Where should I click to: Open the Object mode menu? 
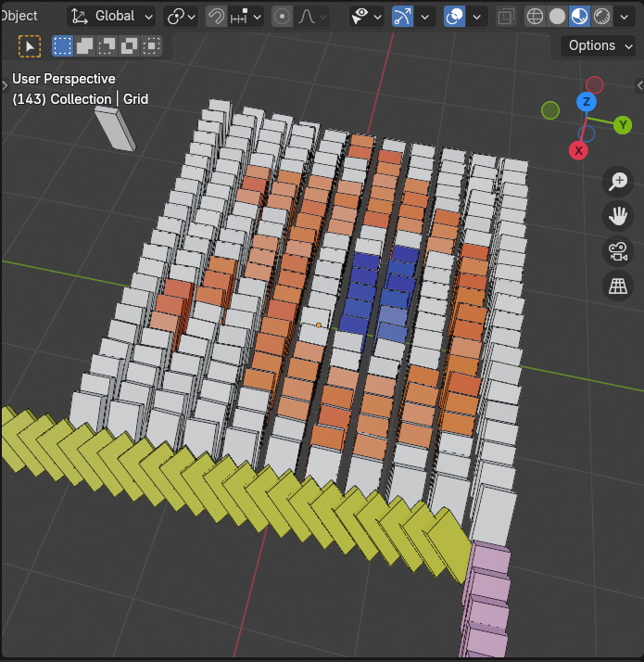point(19,16)
